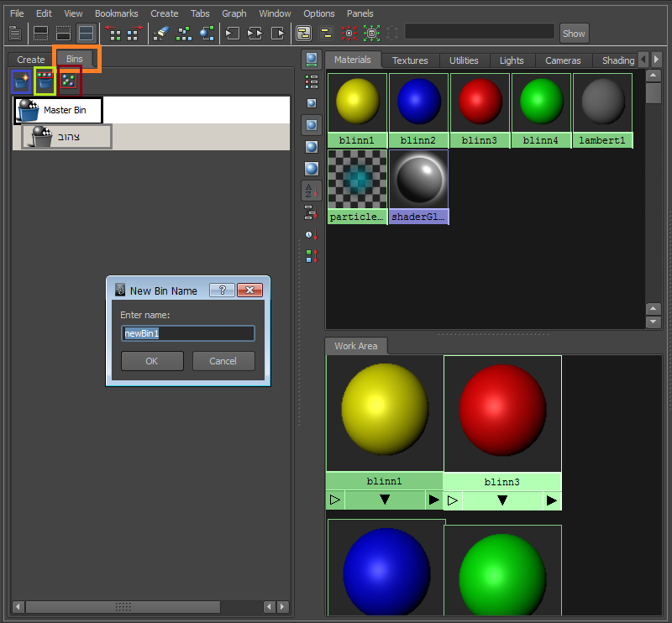Open the Graph menu
This screenshot has width=672, height=623.
click(x=234, y=13)
